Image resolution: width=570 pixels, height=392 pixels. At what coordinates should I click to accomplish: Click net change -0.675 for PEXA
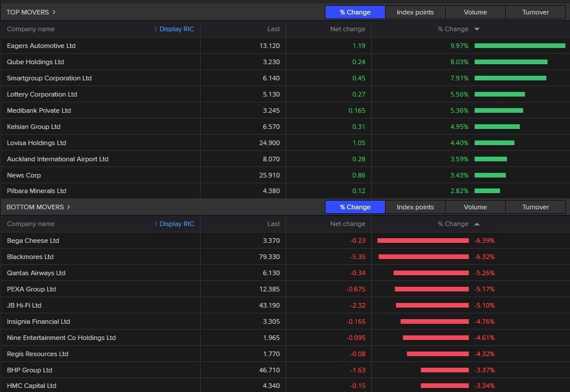pyautogui.click(x=356, y=289)
